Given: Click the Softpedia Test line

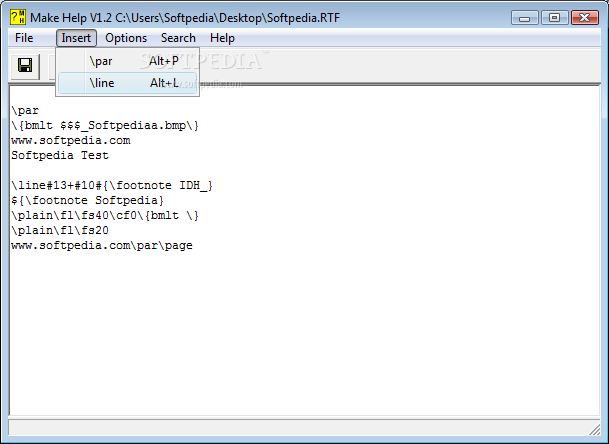Looking at the screenshot, I should pos(60,155).
